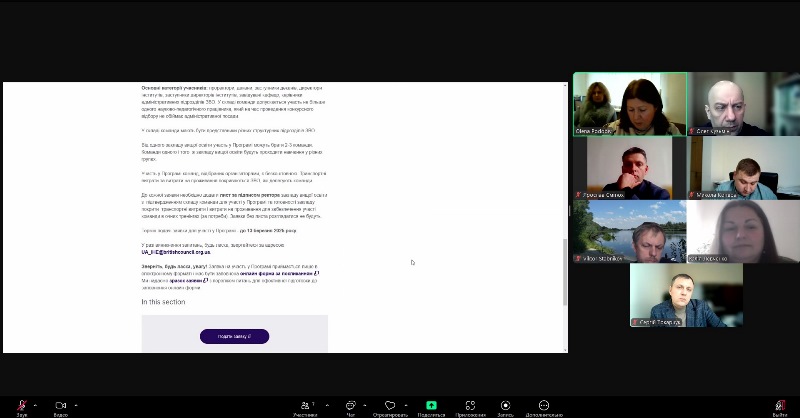Viewport: 800px width, 418px height.
Task: Click the muted mic icon on Viktor Stebnikov's tile
Action: [579, 259]
